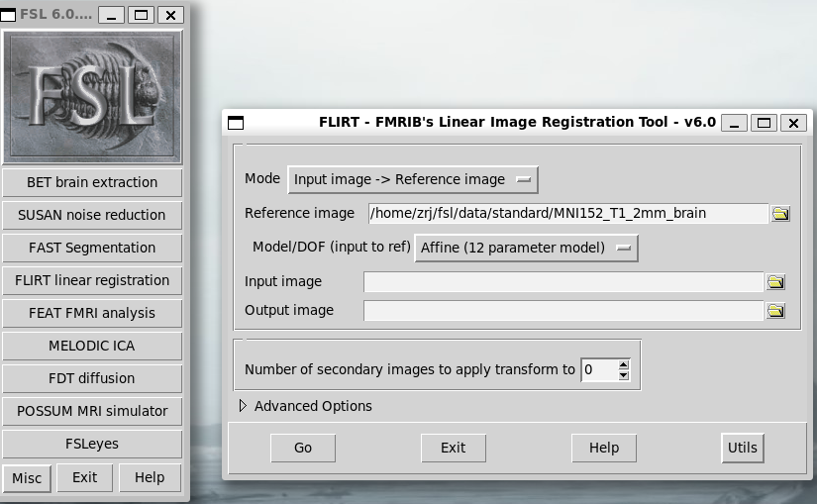Open FLIRT window menu icon in title bar
Viewport: 817px width, 504px height.
[x=236, y=123]
